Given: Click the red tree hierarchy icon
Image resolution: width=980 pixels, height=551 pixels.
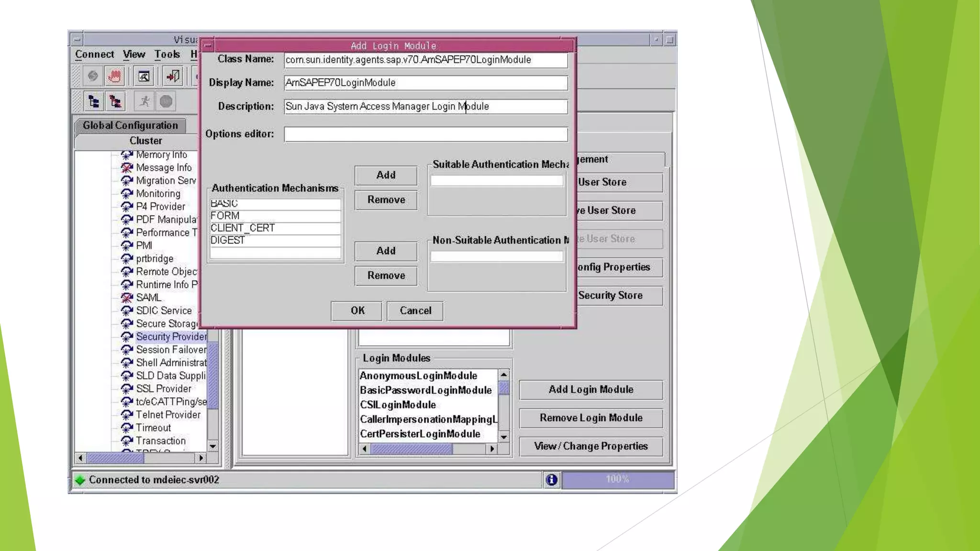Looking at the screenshot, I should pyautogui.click(x=115, y=101).
